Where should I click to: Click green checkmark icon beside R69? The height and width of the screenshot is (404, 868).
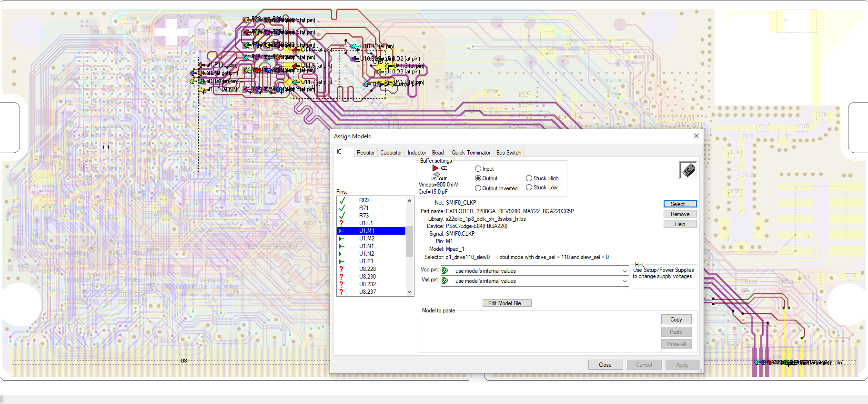click(x=342, y=200)
